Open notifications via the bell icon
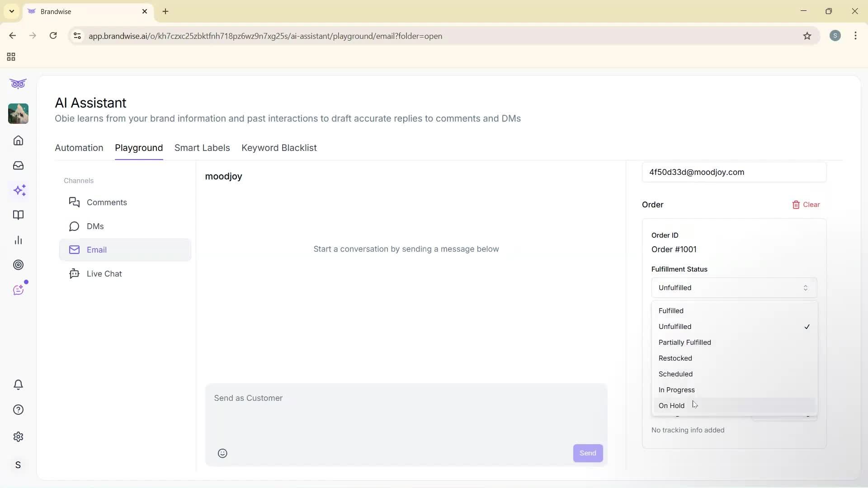The height and width of the screenshot is (488, 868). click(18, 385)
